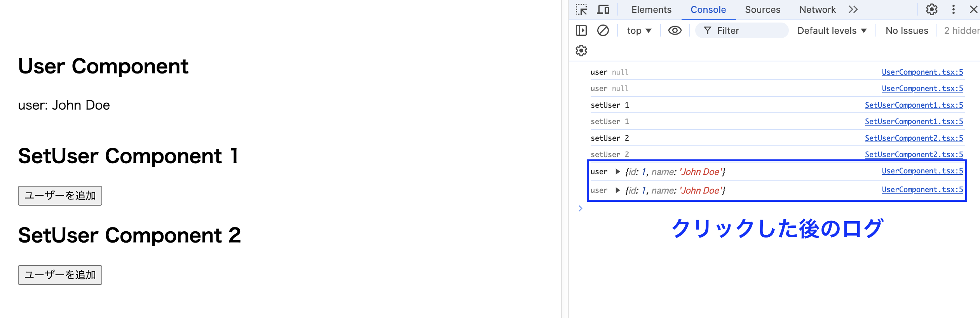Select the Console tab

[x=708, y=10]
